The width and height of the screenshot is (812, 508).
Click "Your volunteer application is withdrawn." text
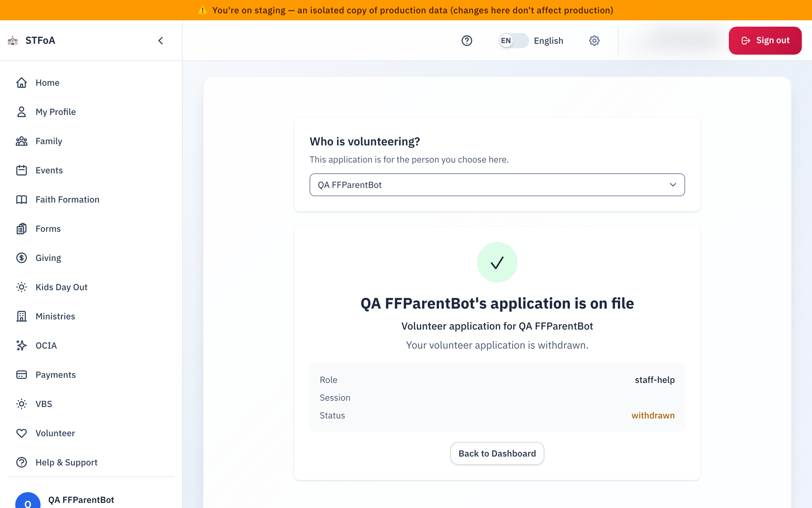pyautogui.click(x=497, y=345)
